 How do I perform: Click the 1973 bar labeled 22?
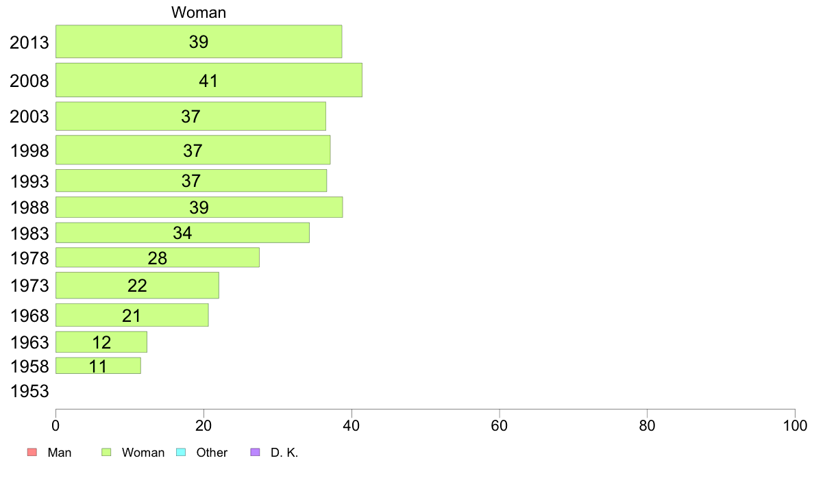[137, 285]
